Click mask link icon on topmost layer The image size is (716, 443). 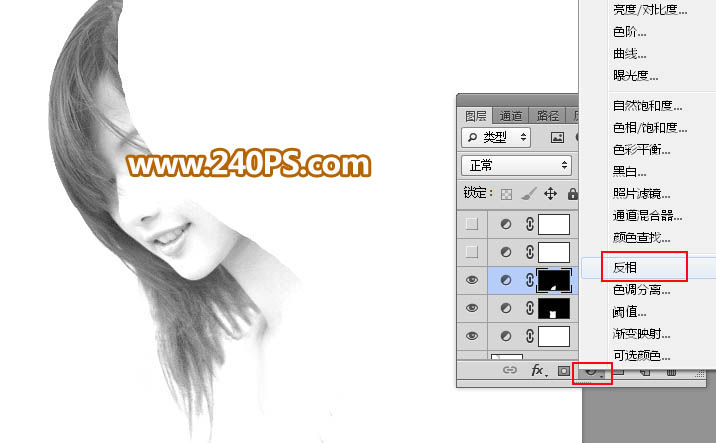[x=530, y=224]
